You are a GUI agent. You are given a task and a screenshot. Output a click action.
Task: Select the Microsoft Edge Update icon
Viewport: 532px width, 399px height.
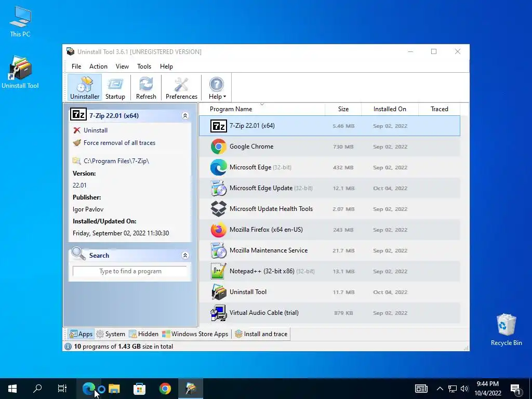[x=219, y=188]
